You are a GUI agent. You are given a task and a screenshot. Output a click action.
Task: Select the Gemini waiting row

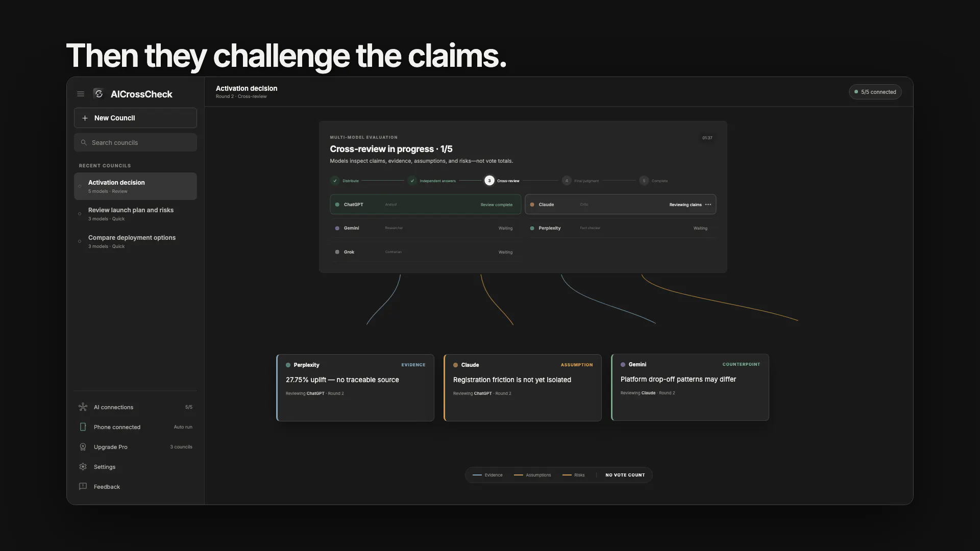[x=425, y=228]
